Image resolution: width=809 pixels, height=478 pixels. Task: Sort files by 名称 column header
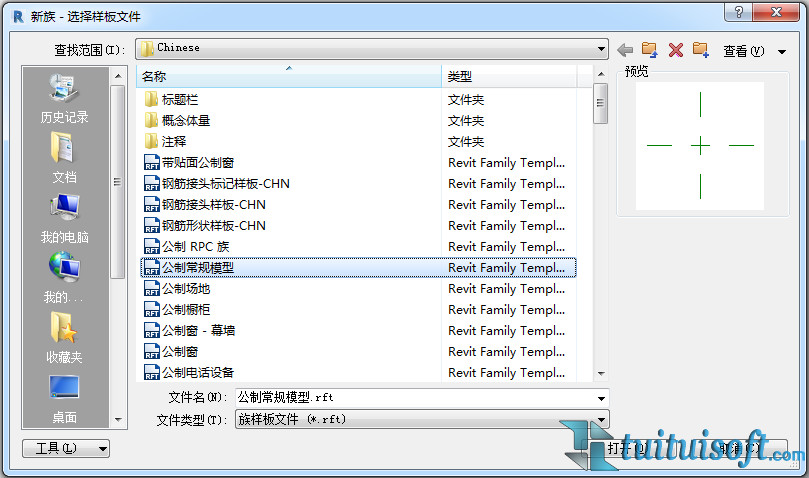point(288,76)
